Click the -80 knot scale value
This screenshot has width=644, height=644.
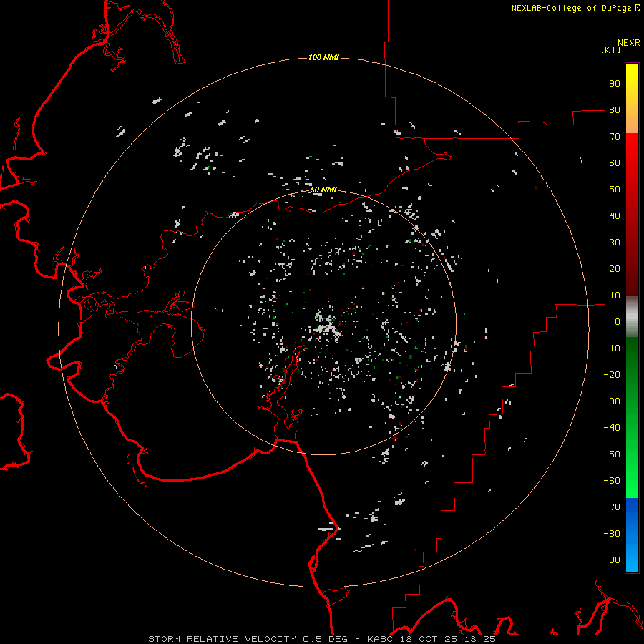612,534
